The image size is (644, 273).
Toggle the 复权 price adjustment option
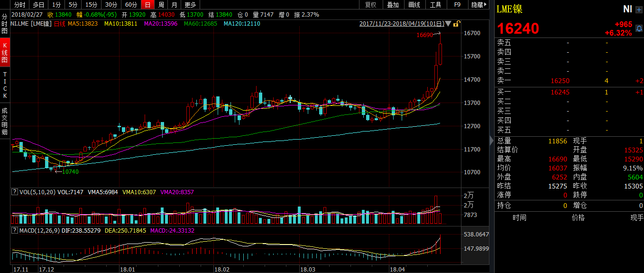371,5
